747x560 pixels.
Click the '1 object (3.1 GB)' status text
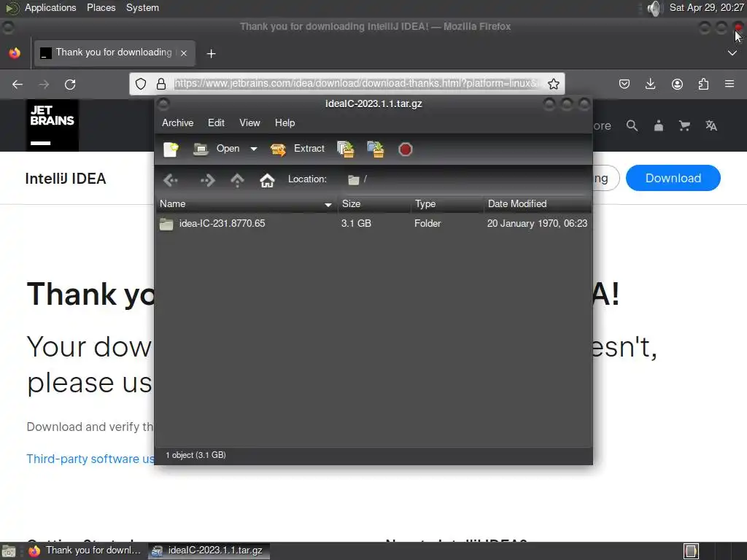pyautogui.click(x=196, y=455)
